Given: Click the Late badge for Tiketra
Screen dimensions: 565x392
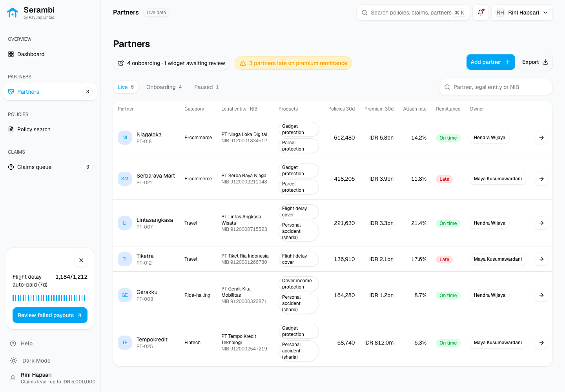Looking at the screenshot, I should 444,260.
